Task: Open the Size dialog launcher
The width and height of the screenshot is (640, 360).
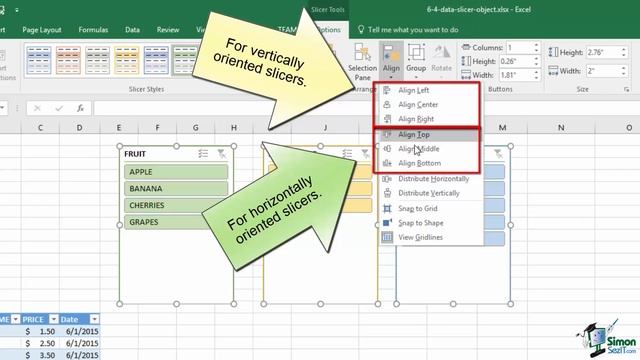Action: coord(627,89)
